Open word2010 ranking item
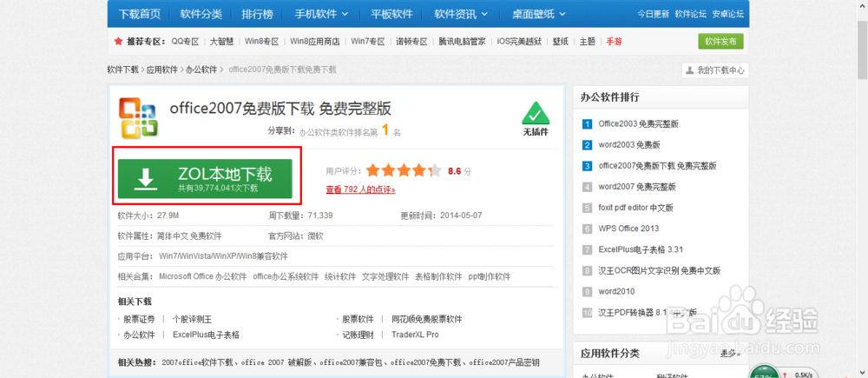The width and height of the screenshot is (868, 378). pos(616,291)
